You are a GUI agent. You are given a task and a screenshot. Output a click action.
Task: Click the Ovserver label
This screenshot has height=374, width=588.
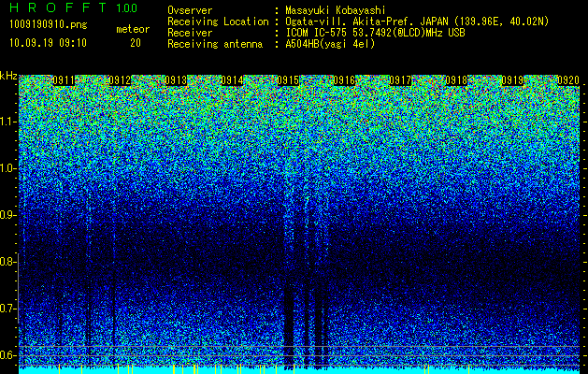coord(190,10)
